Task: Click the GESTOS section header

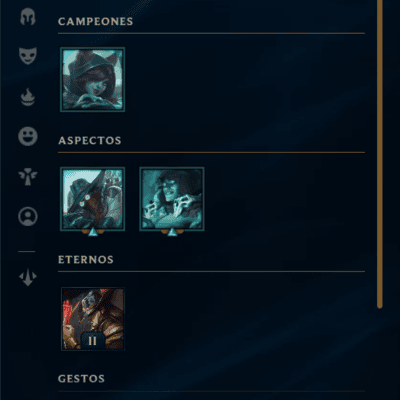Action: (81, 379)
